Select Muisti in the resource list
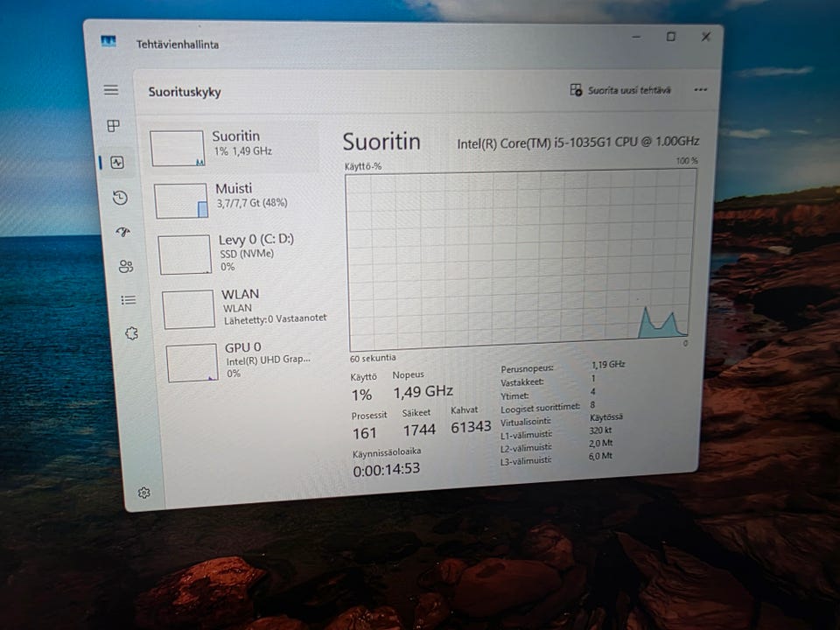The width and height of the screenshot is (840, 630). 237,199
